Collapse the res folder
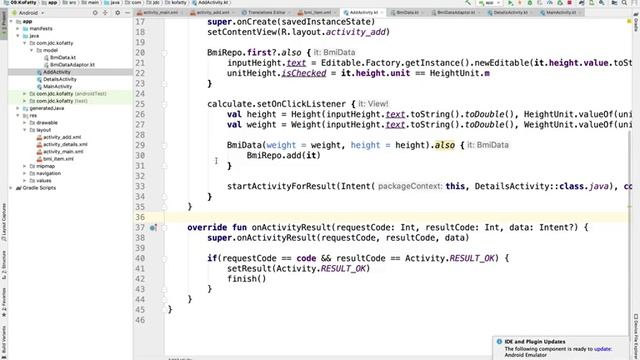 point(18,116)
